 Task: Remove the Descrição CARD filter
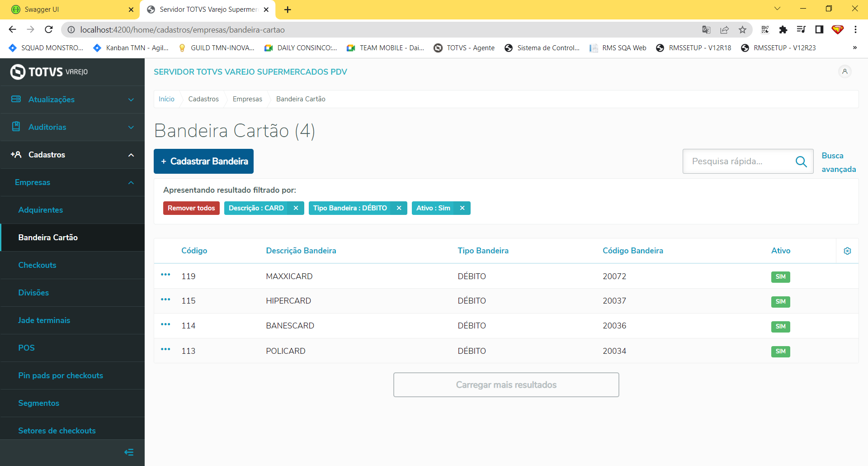click(x=296, y=208)
